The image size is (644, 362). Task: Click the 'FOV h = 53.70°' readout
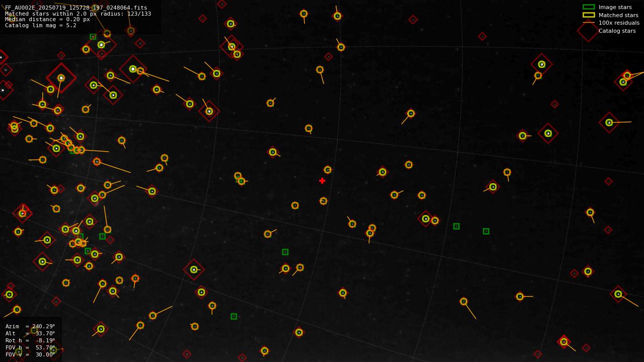[x=30, y=347]
